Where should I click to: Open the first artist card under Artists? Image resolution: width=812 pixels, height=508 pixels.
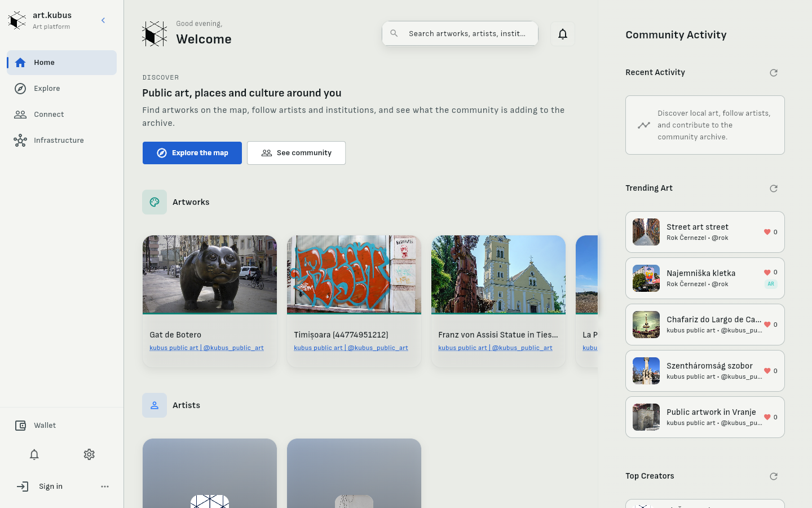click(x=210, y=474)
